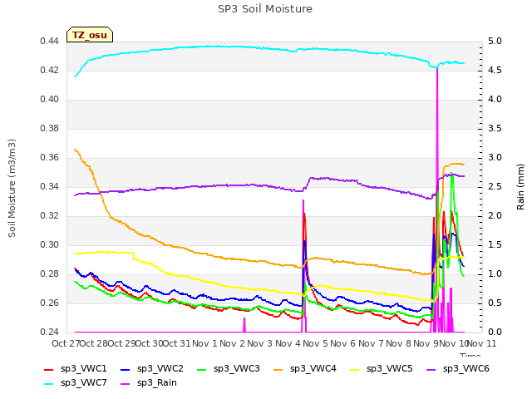Click the Nov 10 date label
The width and height of the screenshot is (532, 399).
pyautogui.click(x=454, y=343)
